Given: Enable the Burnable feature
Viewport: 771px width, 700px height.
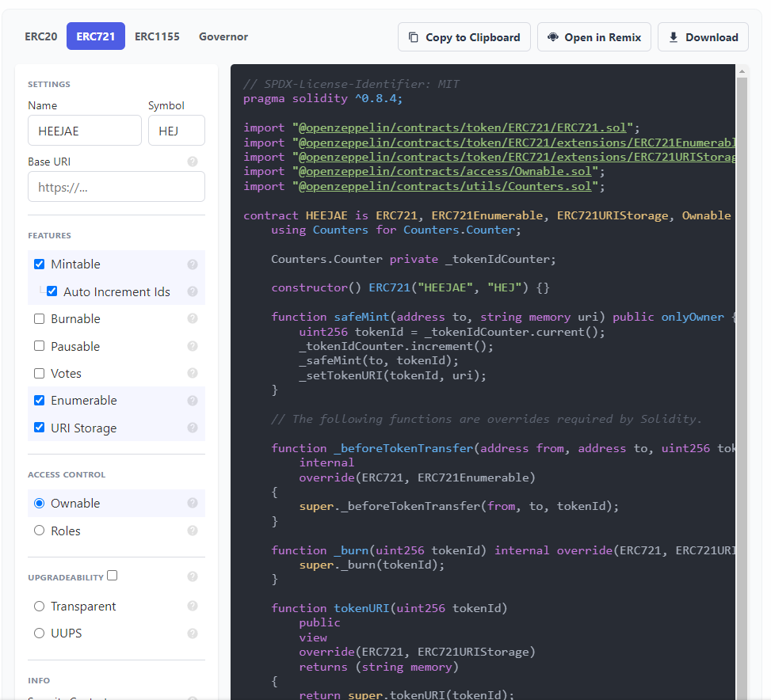Looking at the screenshot, I should pos(40,319).
